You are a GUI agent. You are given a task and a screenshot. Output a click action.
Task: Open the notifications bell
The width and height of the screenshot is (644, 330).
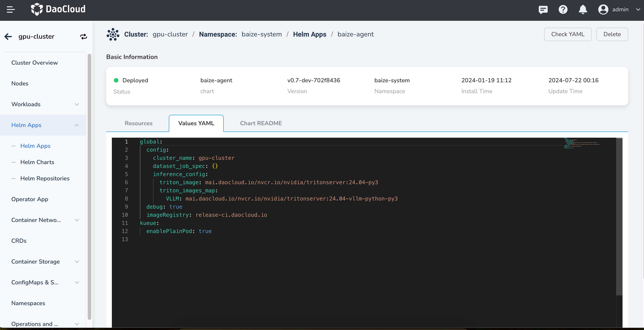[583, 9]
